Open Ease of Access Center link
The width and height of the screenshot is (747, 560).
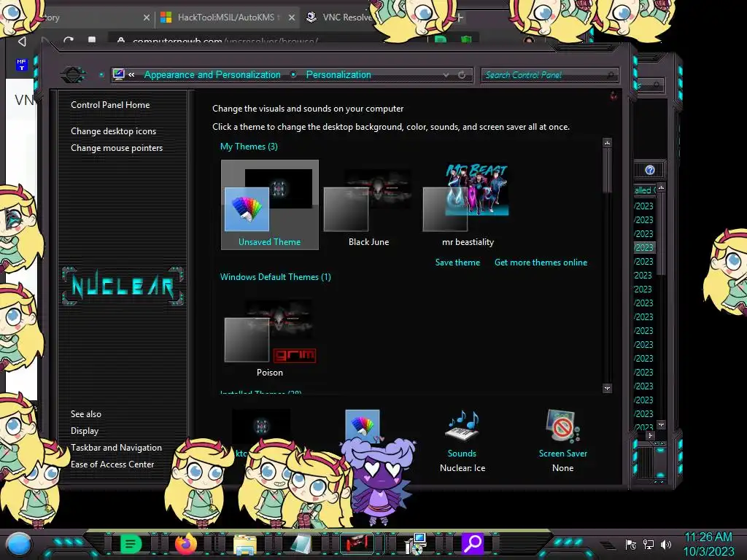click(x=112, y=464)
